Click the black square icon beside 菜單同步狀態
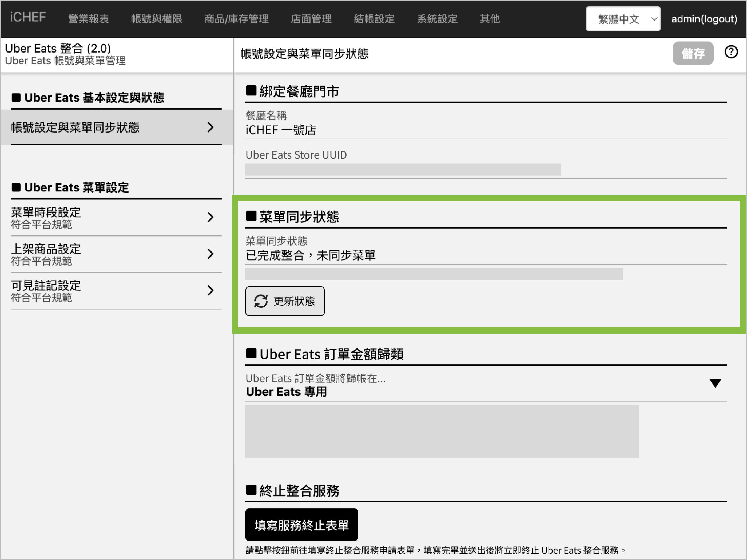The height and width of the screenshot is (560, 747). pyautogui.click(x=251, y=216)
